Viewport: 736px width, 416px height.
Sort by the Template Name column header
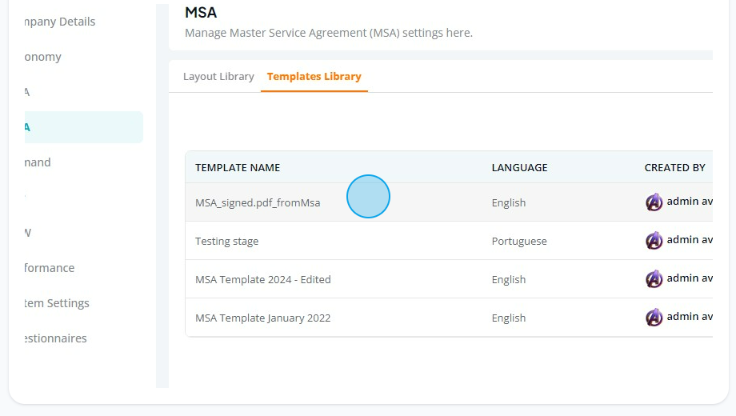pos(238,168)
